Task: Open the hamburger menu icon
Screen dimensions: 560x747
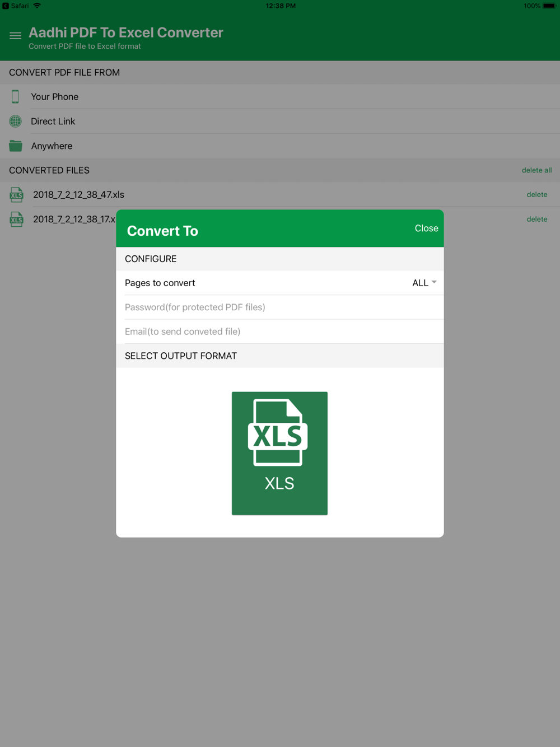Action: [15, 36]
